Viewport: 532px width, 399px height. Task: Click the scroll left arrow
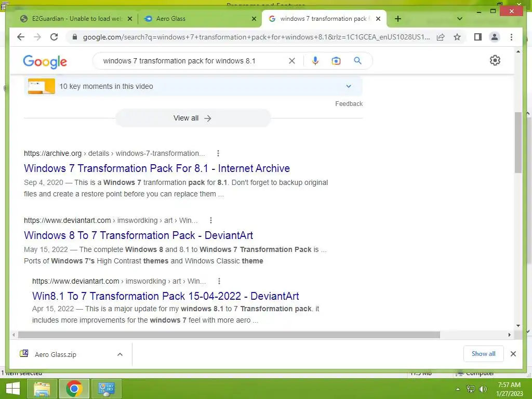[14, 335]
